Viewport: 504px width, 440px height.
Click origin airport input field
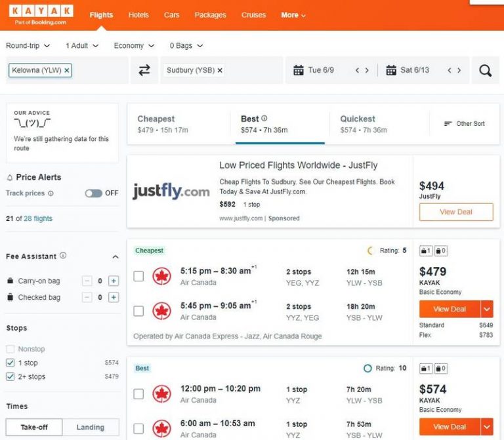[67, 70]
